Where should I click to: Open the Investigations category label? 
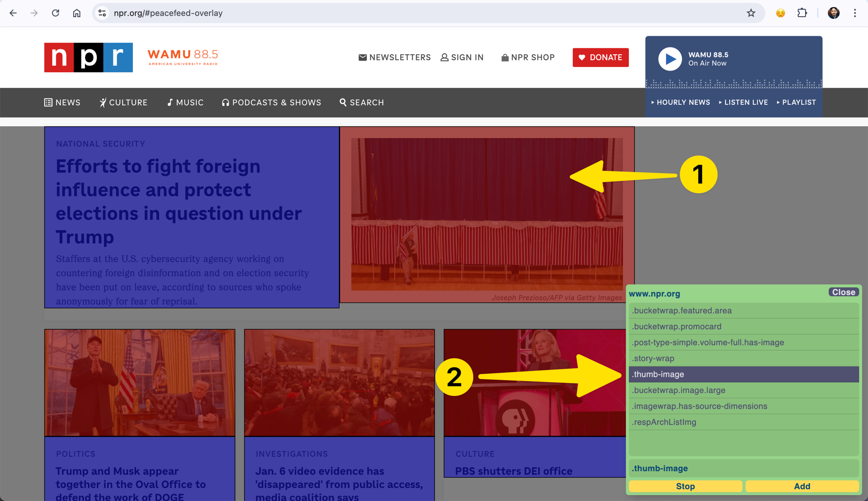coord(292,454)
